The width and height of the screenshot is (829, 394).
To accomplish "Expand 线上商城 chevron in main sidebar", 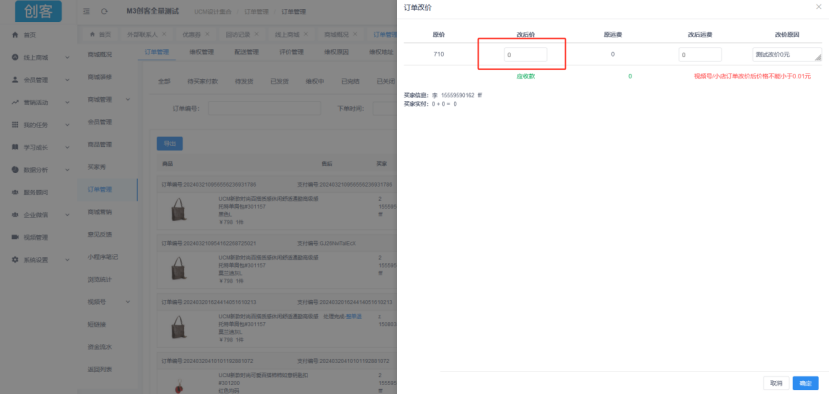I will pyautogui.click(x=67, y=57).
